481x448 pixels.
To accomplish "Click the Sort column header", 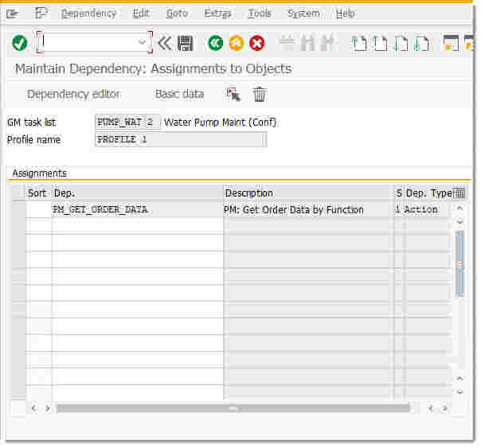I will click(x=37, y=193).
